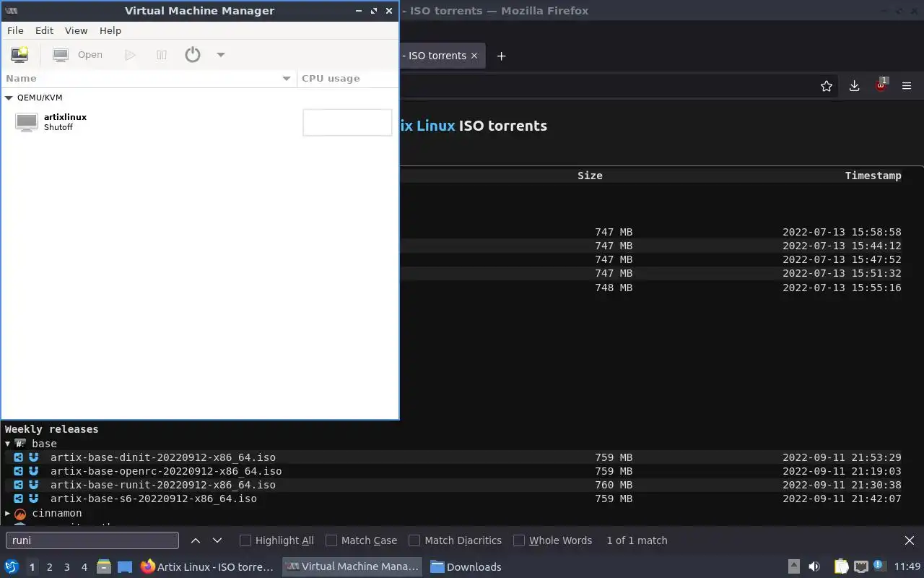Click the uBlock Origin extension icon
Image resolution: width=924 pixels, height=578 pixels.
(x=881, y=85)
